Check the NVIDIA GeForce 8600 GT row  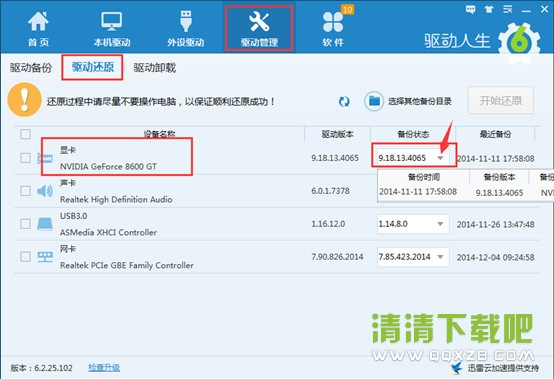click(x=25, y=158)
